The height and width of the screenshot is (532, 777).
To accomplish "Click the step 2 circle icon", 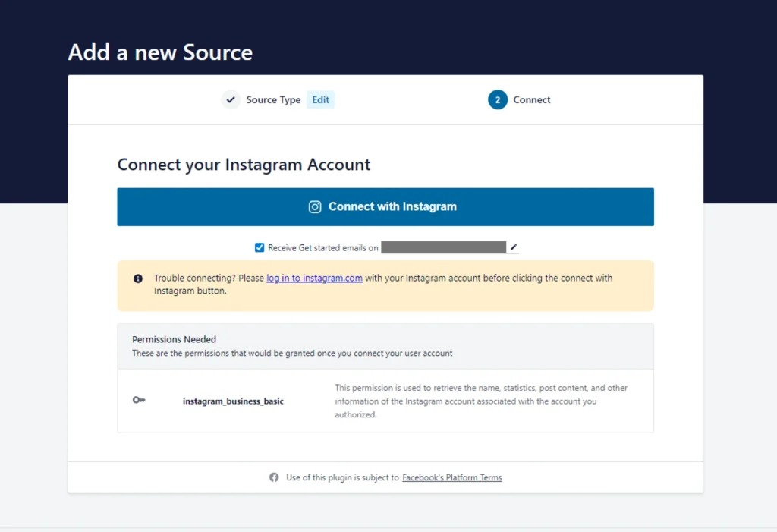I will tap(498, 99).
